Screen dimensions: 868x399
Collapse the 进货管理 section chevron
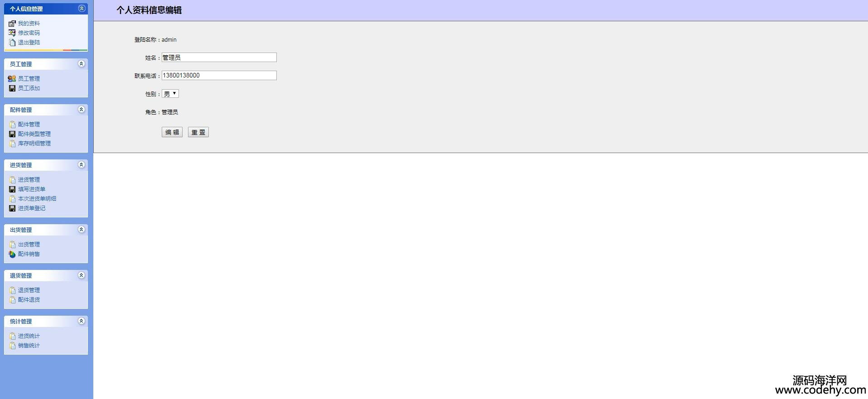[82, 165]
